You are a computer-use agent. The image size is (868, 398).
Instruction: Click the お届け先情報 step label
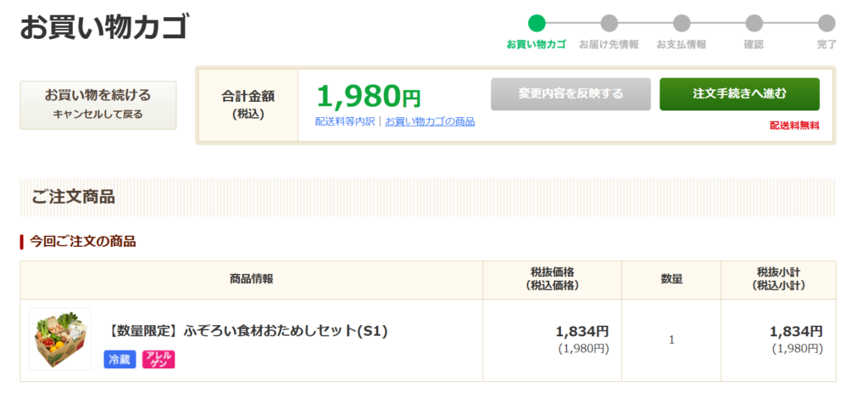609,44
